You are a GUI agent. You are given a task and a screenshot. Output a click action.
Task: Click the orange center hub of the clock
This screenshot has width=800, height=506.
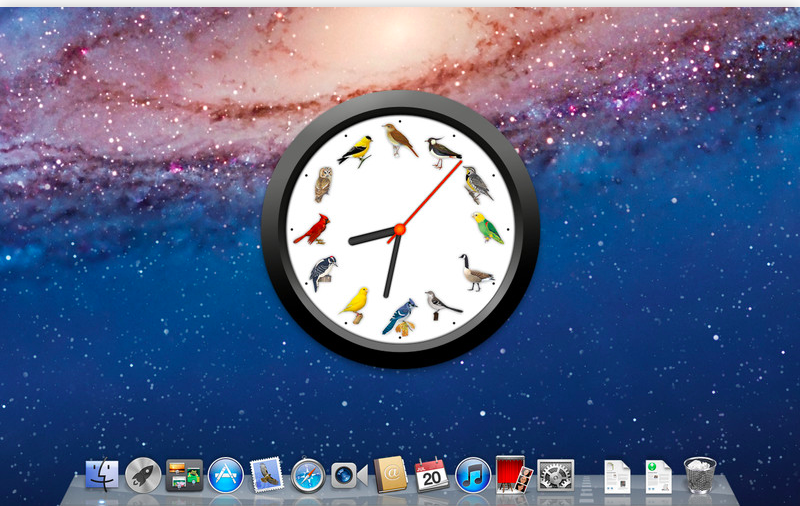399,230
